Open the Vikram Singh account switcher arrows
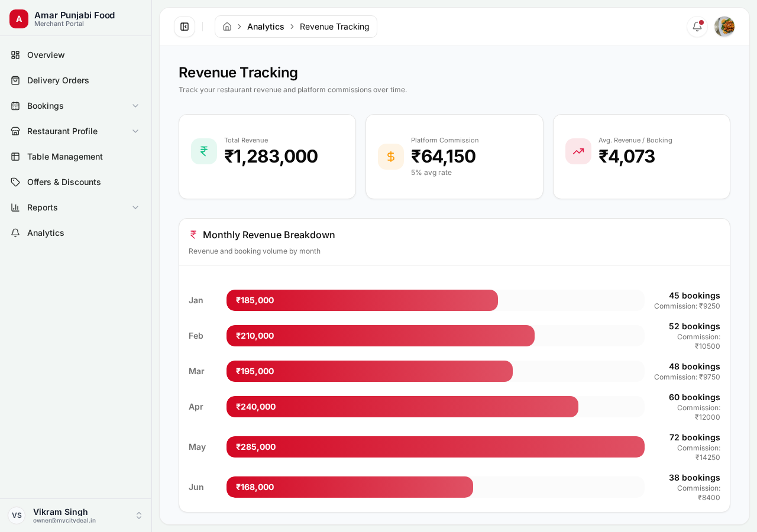757x532 pixels. pos(139,515)
